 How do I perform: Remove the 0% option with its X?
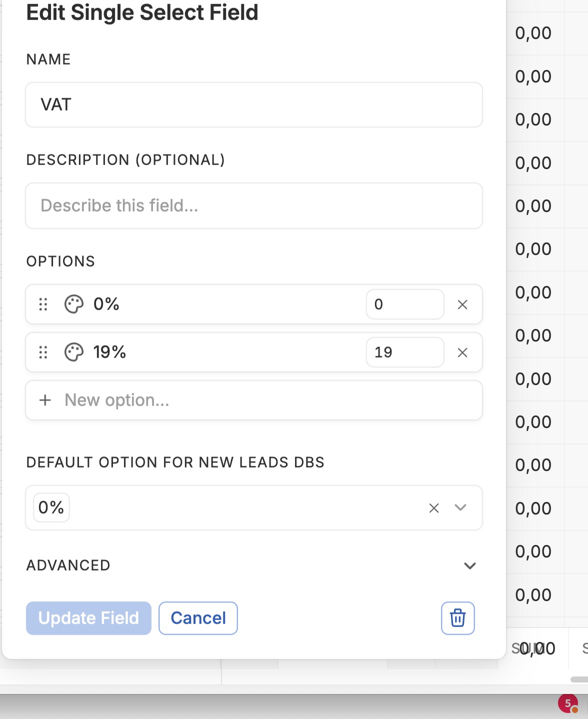point(462,304)
